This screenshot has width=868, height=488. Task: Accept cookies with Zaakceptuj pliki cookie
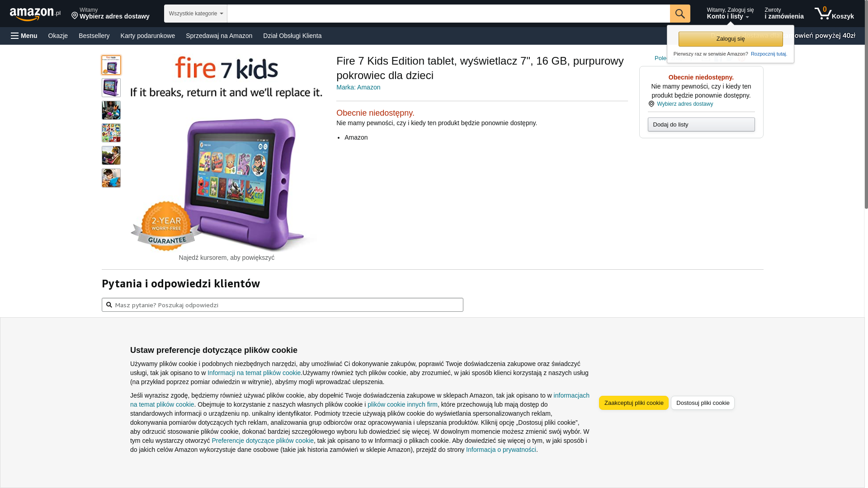pyautogui.click(x=633, y=403)
